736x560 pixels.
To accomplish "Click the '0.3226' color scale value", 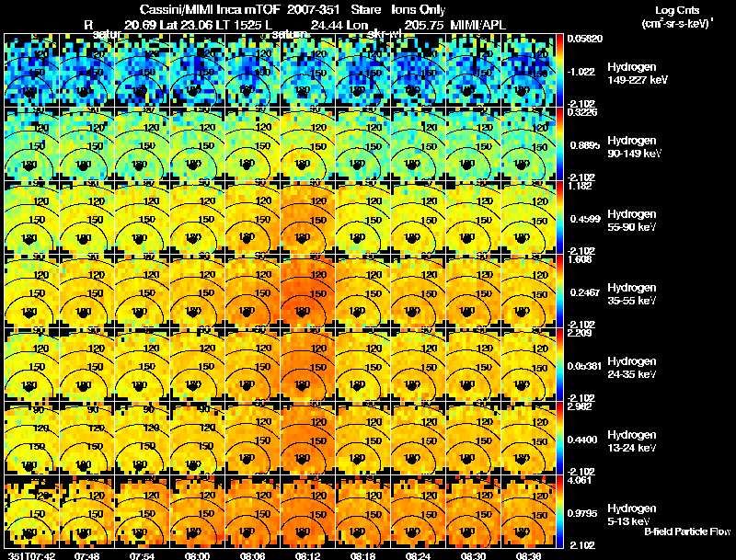I will click(582, 112).
